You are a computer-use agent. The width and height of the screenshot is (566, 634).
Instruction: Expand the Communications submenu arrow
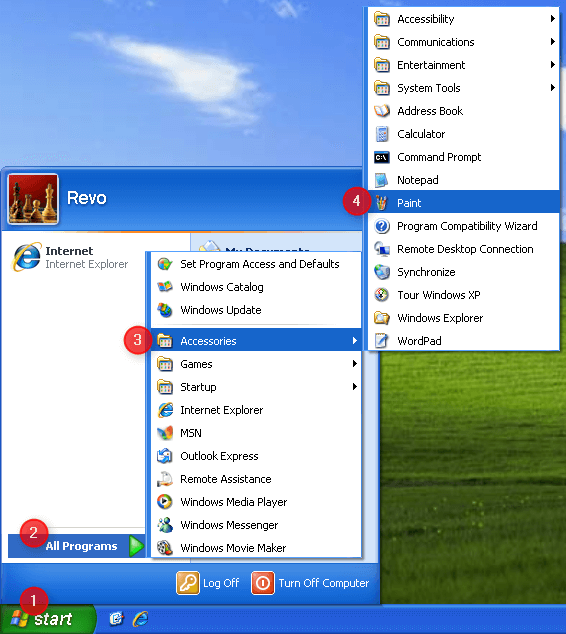coord(553,42)
